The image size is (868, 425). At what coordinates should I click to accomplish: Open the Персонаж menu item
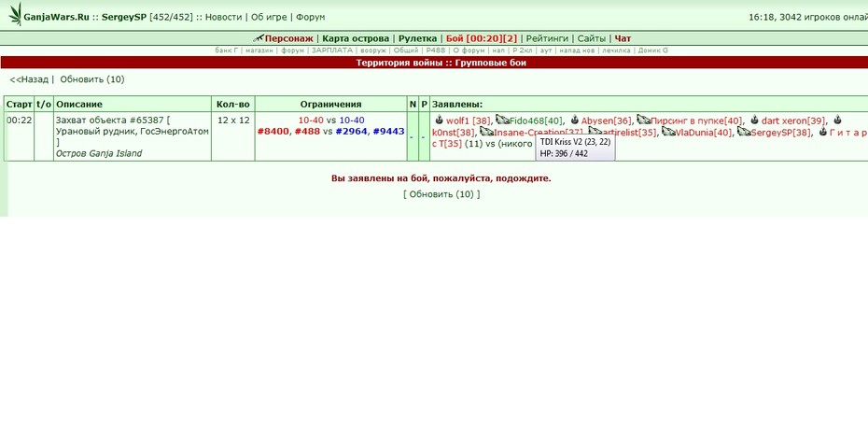tap(289, 38)
